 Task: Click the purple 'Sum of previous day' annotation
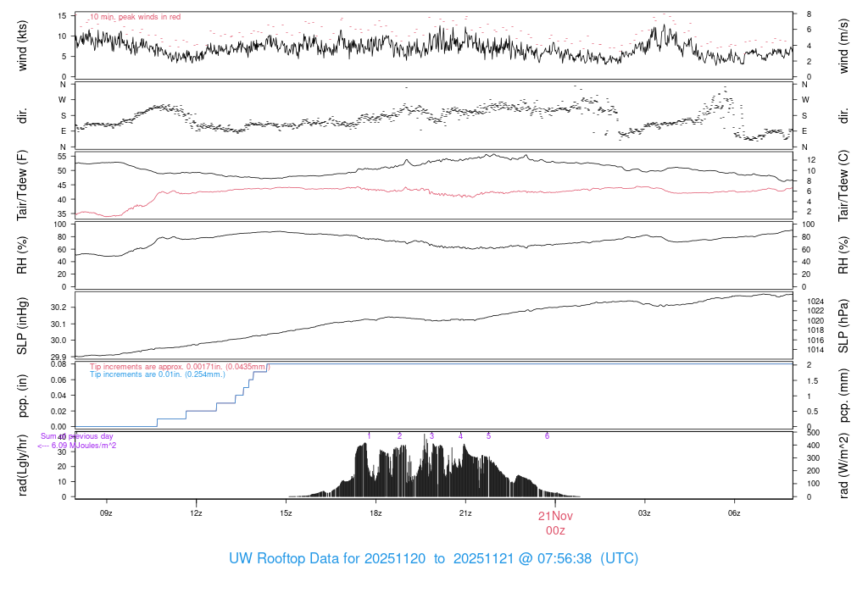point(77,436)
